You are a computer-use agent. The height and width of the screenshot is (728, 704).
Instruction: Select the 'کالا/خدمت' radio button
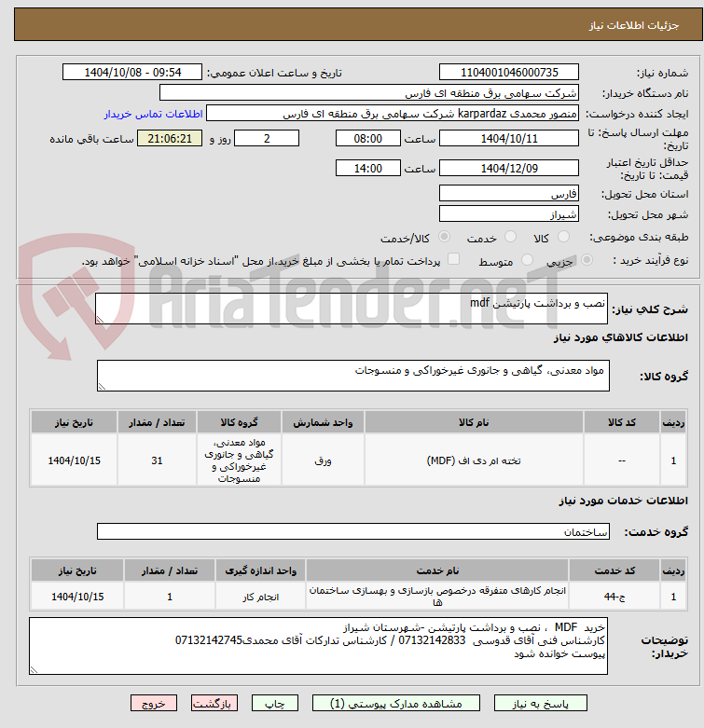click(445, 237)
